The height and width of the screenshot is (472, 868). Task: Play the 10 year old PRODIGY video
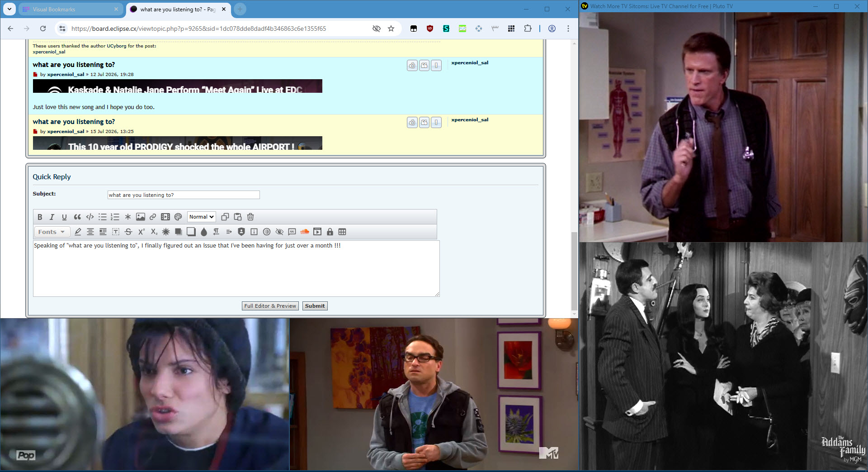[x=178, y=143]
